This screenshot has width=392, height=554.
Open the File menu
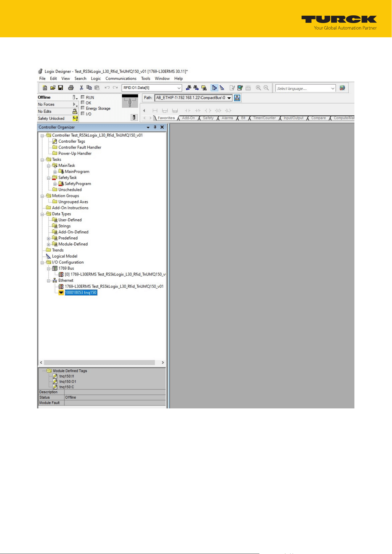tap(42, 78)
